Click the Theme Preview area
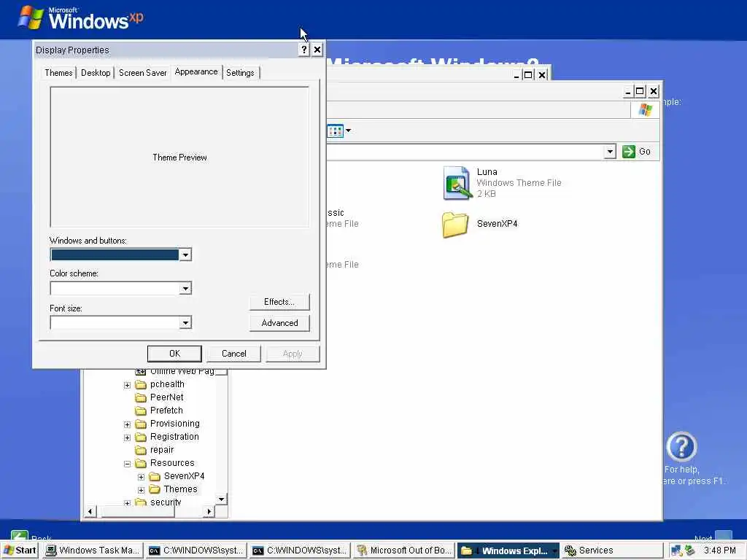This screenshot has width=747, height=560. click(179, 157)
